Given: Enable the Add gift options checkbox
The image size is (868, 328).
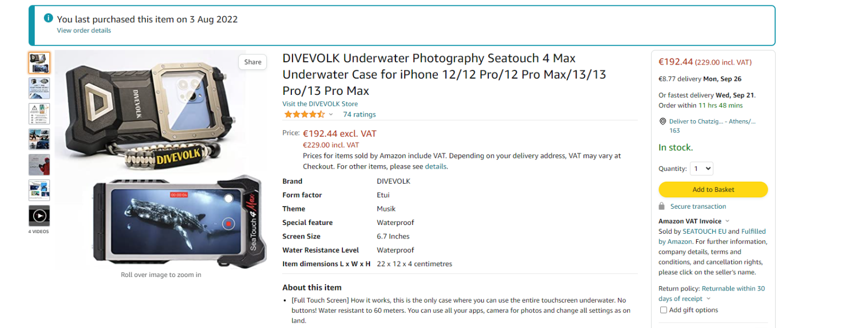Looking at the screenshot, I should click(663, 310).
